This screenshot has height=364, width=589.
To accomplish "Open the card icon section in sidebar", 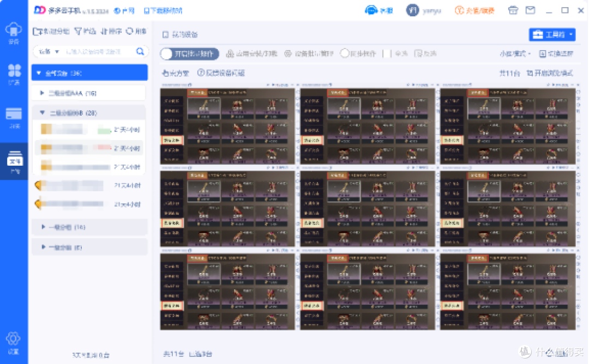I will (x=14, y=118).
